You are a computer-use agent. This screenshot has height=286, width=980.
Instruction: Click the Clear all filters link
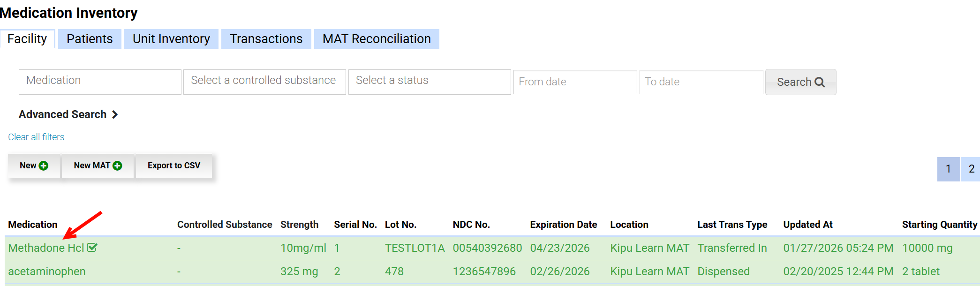tap(36, 137)
